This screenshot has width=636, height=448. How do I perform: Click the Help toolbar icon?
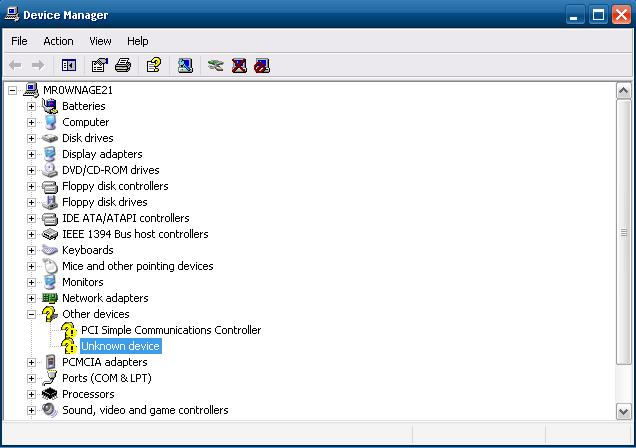[x=153, y=66]
